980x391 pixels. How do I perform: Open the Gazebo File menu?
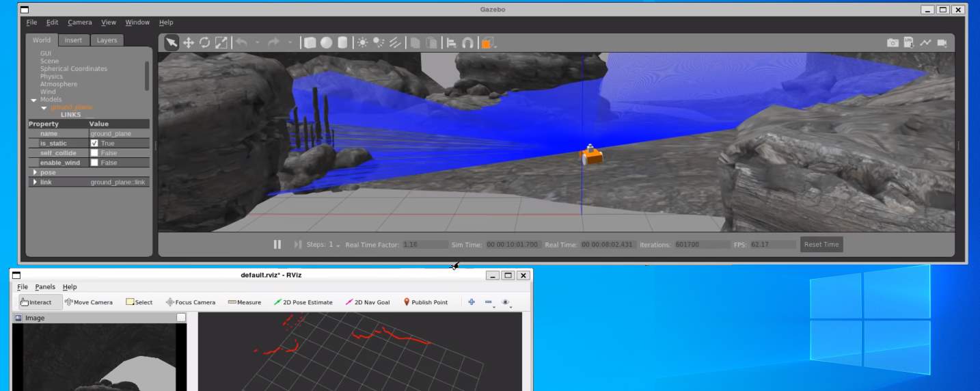tap(31, 23)
